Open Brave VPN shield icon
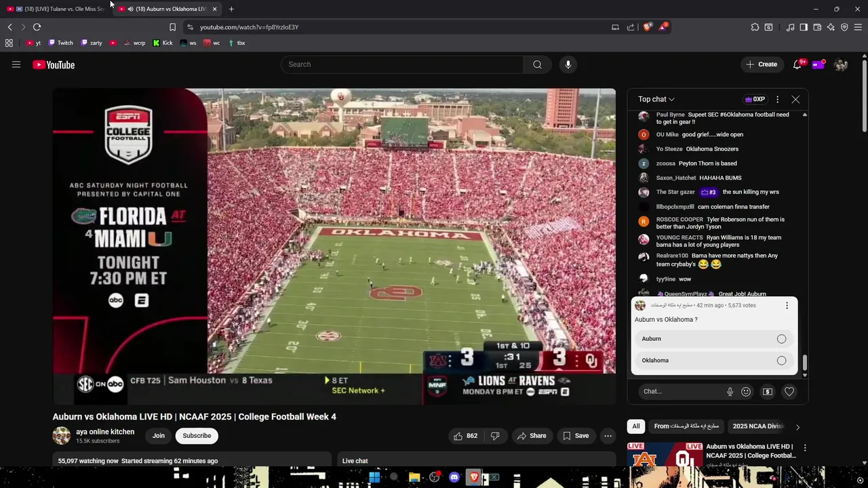Image resolution: width=868 pixels, height=488 pixels. pos(844,27)
